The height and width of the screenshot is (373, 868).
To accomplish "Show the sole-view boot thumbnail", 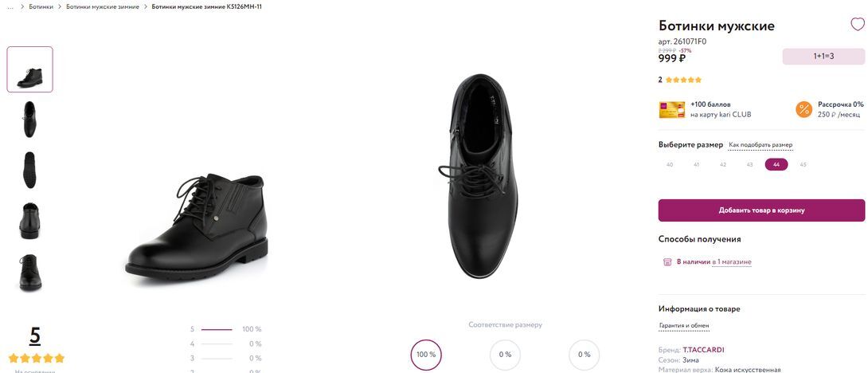I will coord(30,170).
